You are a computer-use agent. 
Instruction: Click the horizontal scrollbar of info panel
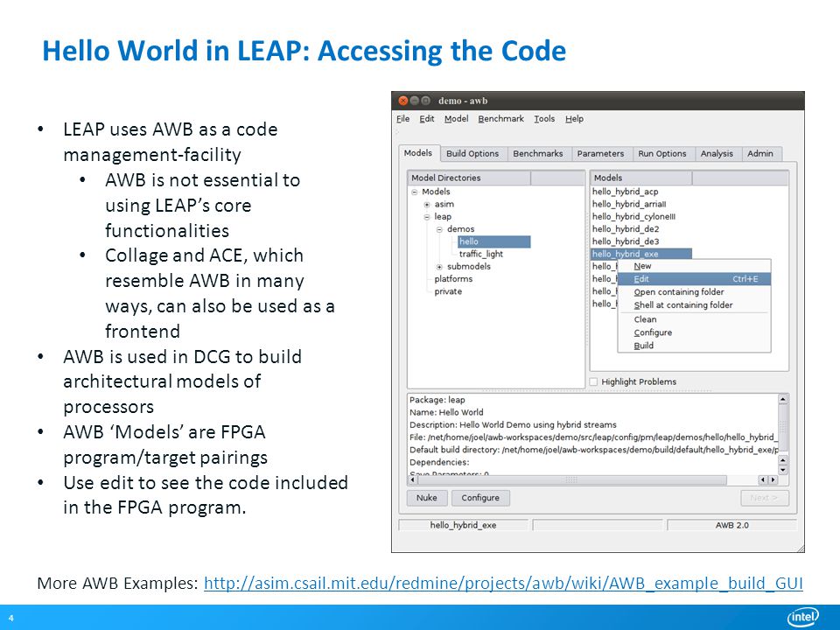tap(570, 480)
